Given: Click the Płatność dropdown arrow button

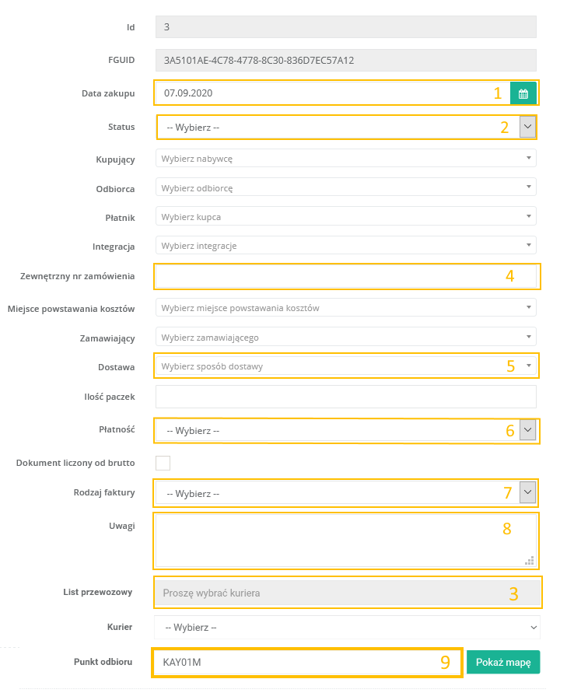Looking at the screenshot, I should click(527, 430).
